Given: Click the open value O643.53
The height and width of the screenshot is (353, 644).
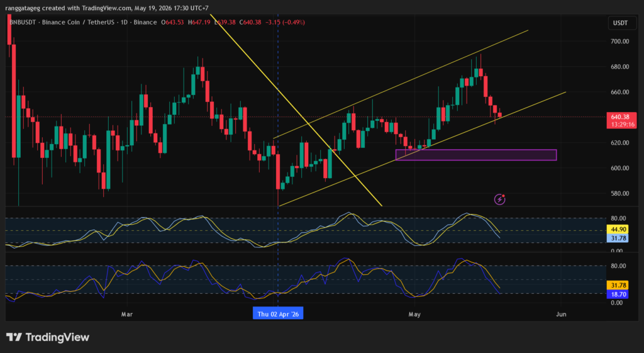Looking at the screenshot, I should point(173,22).
